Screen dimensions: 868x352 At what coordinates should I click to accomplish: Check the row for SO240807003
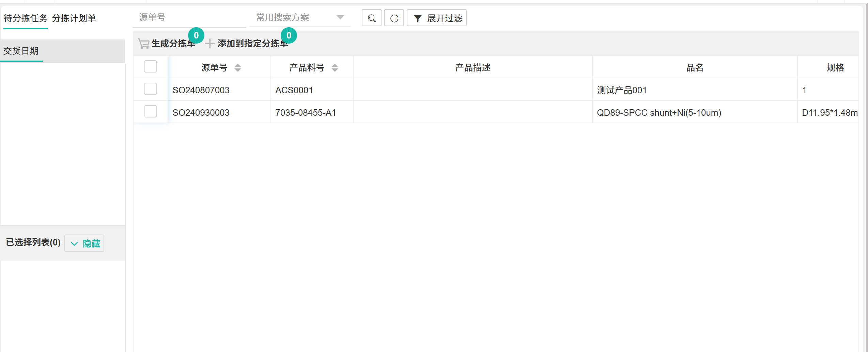150,89
